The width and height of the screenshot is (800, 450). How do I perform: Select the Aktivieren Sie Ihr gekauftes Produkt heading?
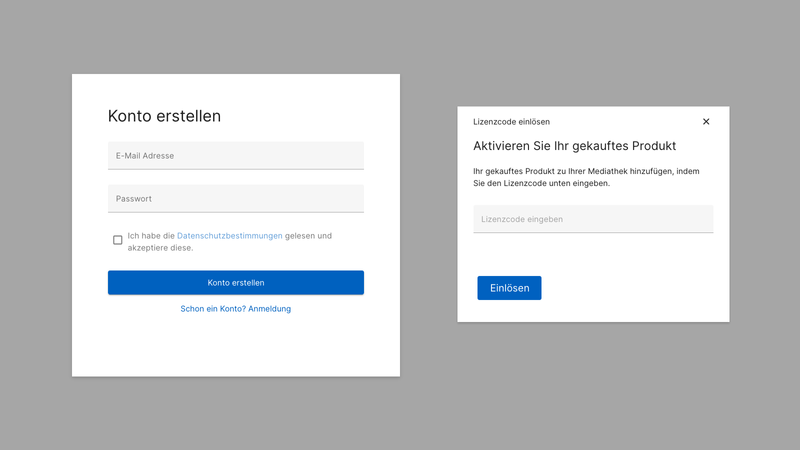click(574, 146)
